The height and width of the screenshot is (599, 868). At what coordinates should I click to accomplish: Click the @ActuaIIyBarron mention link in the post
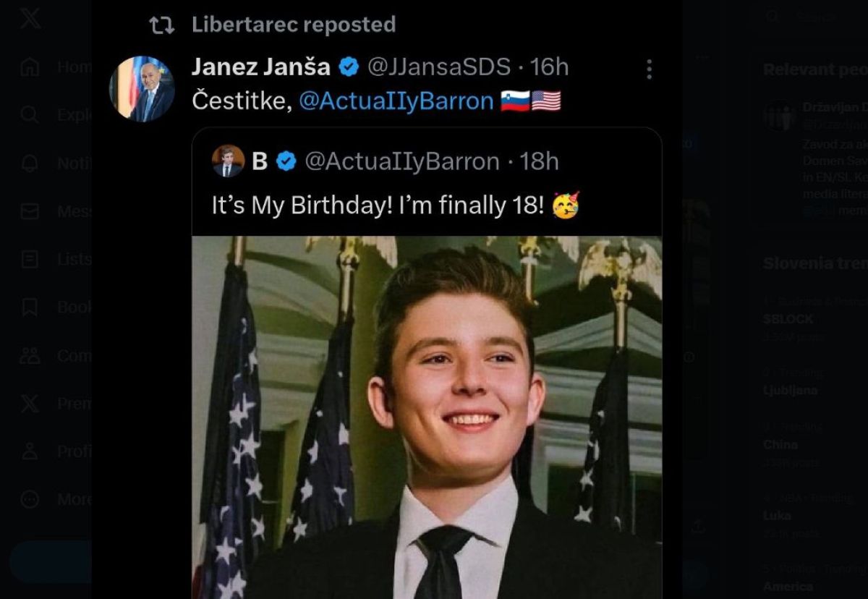point(396,101)
